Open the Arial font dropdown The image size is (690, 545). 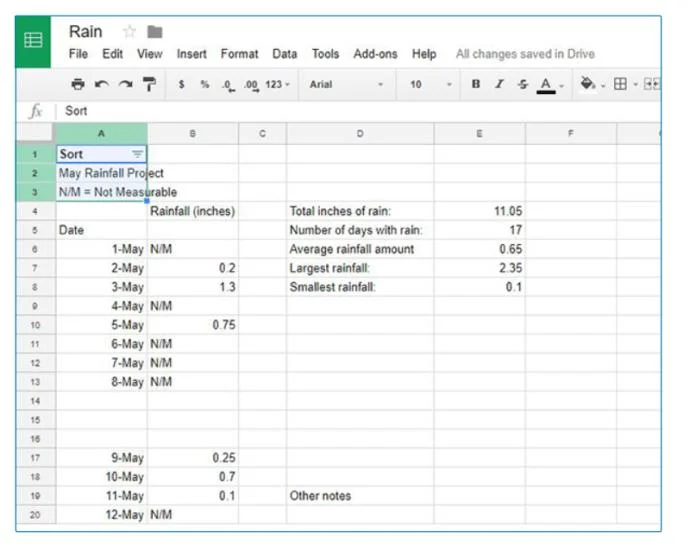pos(346,84)
